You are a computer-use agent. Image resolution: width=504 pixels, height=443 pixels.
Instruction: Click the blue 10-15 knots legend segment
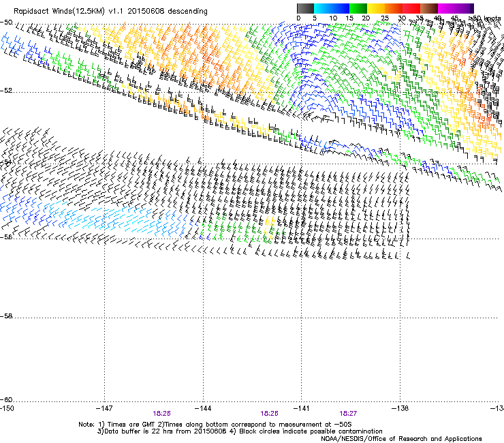click(340, 8)
